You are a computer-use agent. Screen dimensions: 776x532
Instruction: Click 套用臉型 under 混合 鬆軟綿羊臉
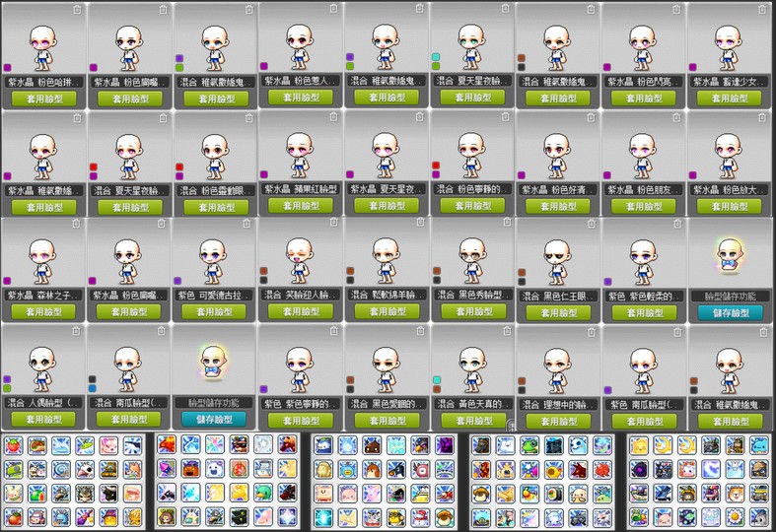point(387,311)
